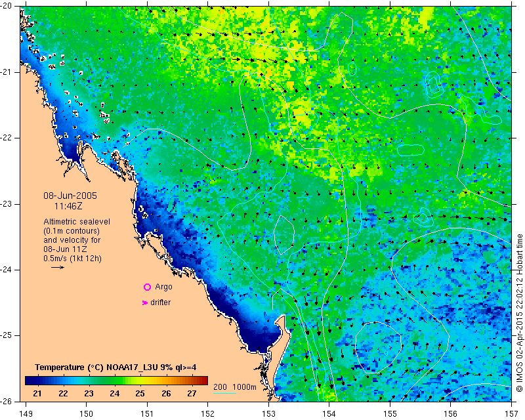Click the 154 longitude axis label
This screenshot has height=420, width=525.
click(x=329, y=414)
